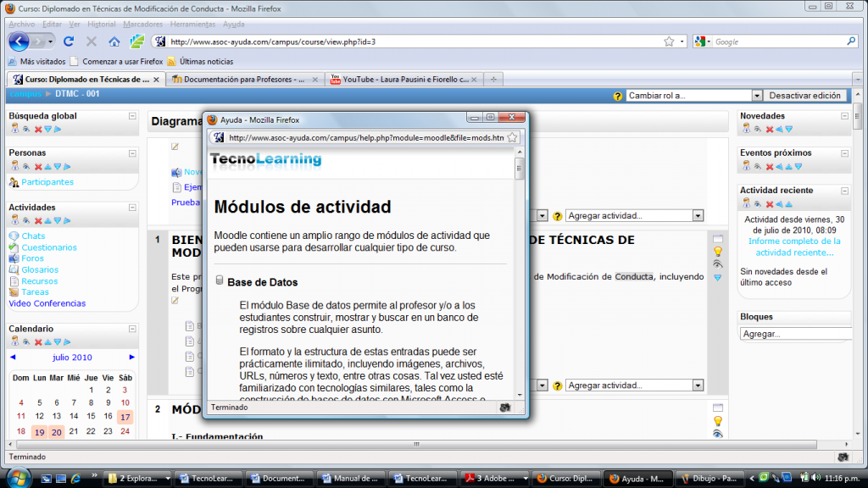This screenshot has width=868, height=488.
Task: Hide the Eventos próximos block via eye icon
Action: [757, 166]
